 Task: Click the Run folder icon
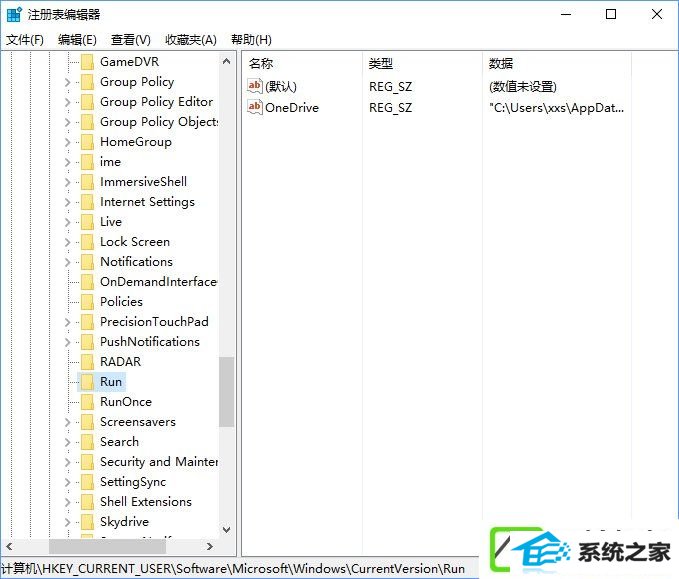click(x=87, y=382)
